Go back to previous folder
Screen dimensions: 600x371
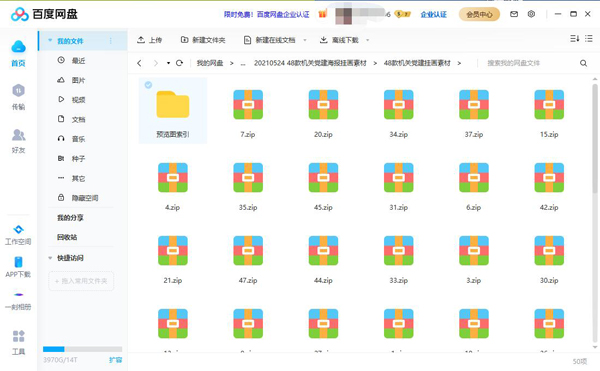pos(139,63)
